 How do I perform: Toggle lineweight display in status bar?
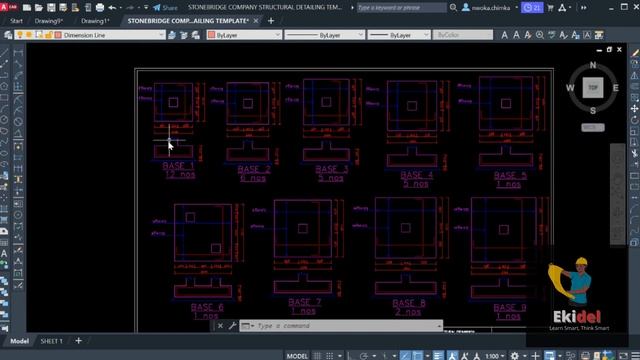click(438, 356)
